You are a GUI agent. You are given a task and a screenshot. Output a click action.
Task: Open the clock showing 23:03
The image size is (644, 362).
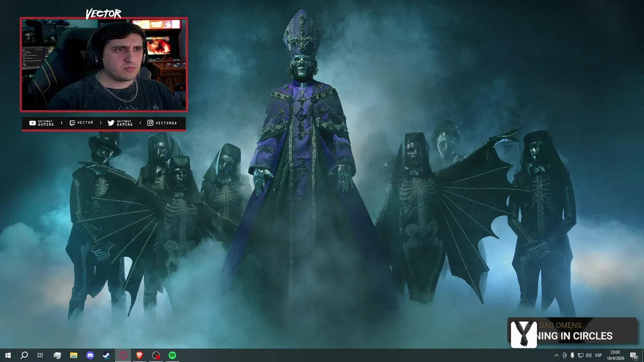click(615, 355)
